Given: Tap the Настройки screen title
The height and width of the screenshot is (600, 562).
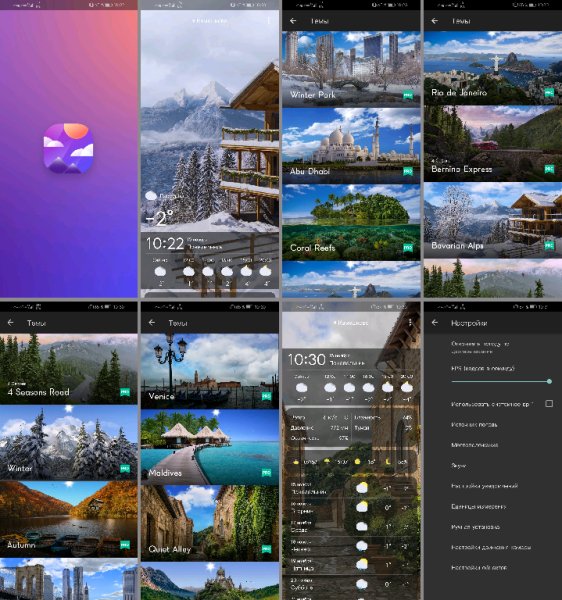Looking at the screenshot, I should click(469, 323).
